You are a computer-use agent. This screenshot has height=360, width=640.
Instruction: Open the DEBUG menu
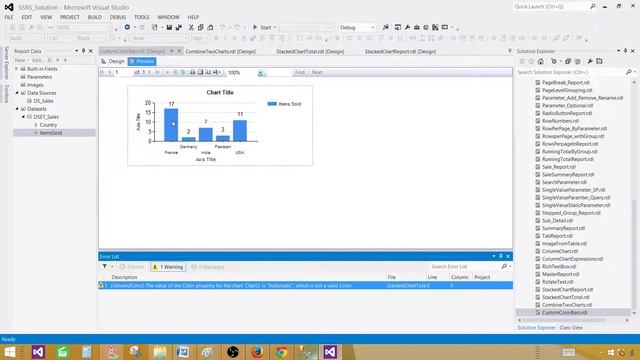pos(118,17)
